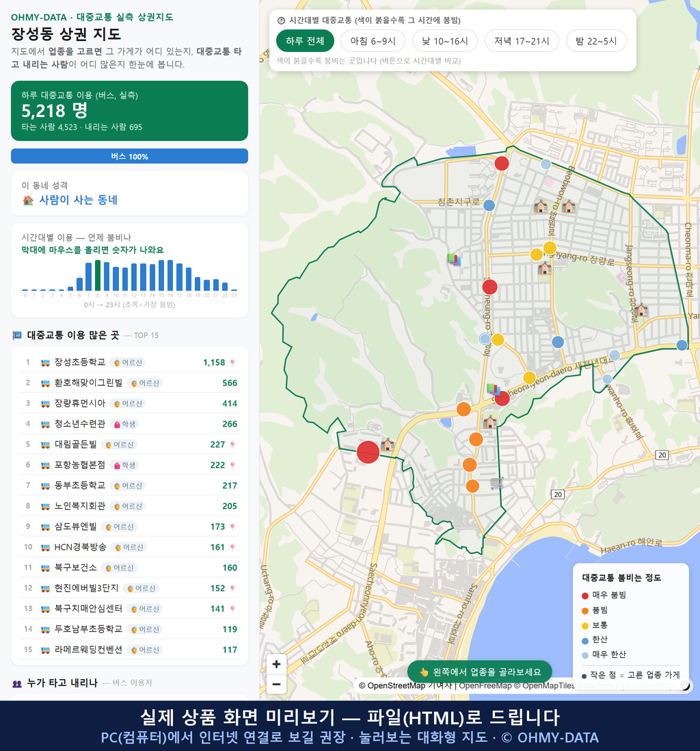Select 장량휴먼시아 stop name
Screen dimensions: 700x751
pos(80,404)
